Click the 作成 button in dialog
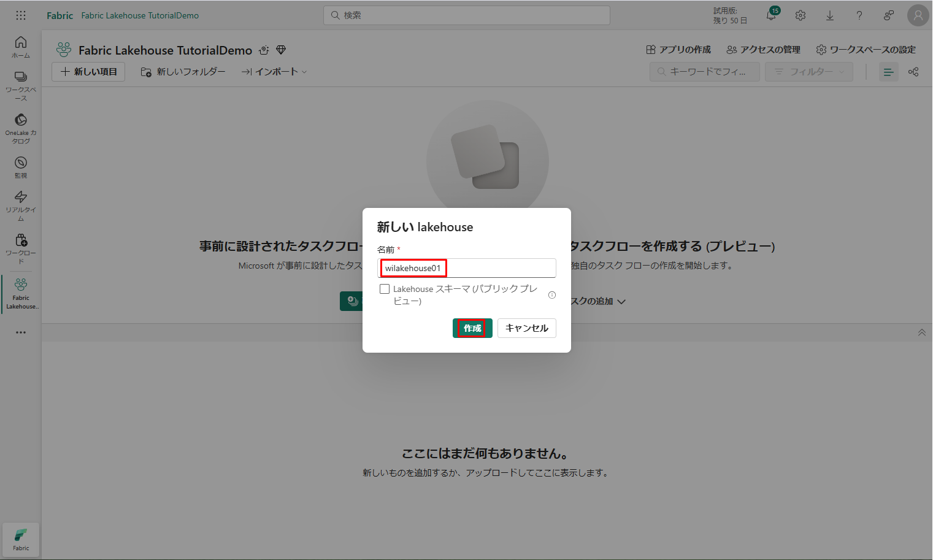Screen dimensions: 933x560 point(472,328)
